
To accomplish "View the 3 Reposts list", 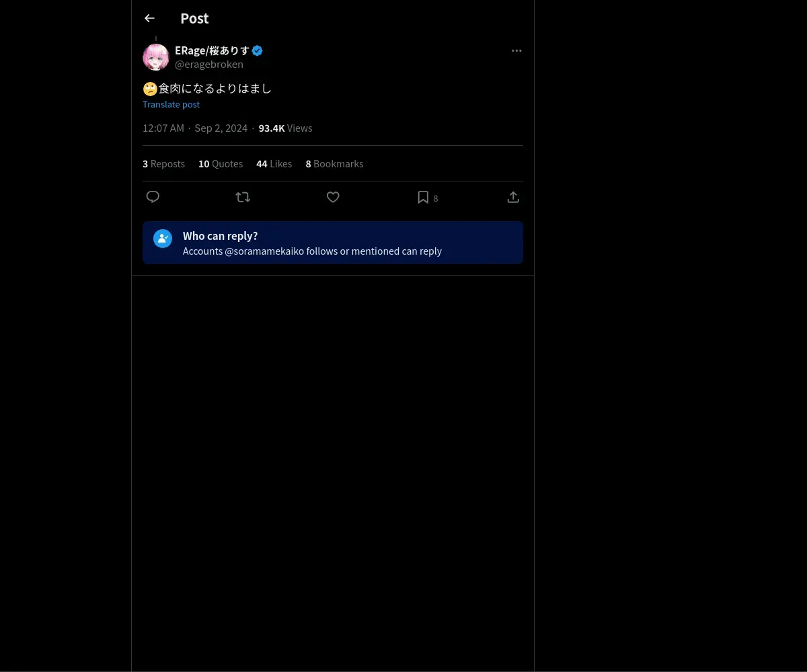I will tap(163, 164).
